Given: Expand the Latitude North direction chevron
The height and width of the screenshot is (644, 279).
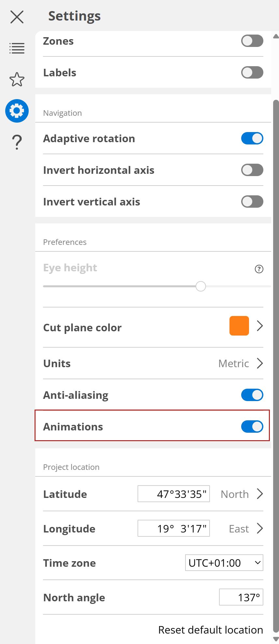Looking at the screenshot, I should click(x=260, y=494).
